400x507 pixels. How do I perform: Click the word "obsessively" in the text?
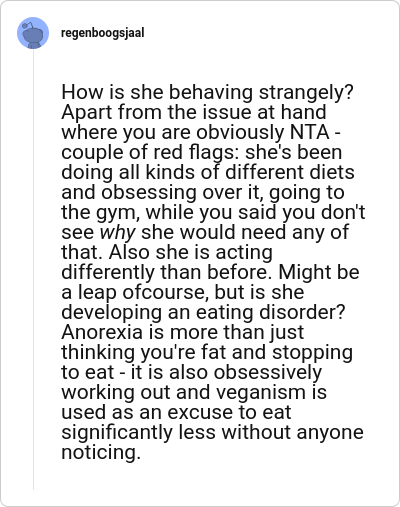coord(268,373)
